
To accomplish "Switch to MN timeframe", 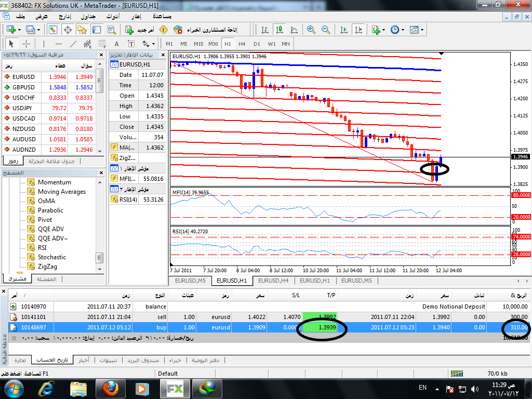I will click(286, 44).
